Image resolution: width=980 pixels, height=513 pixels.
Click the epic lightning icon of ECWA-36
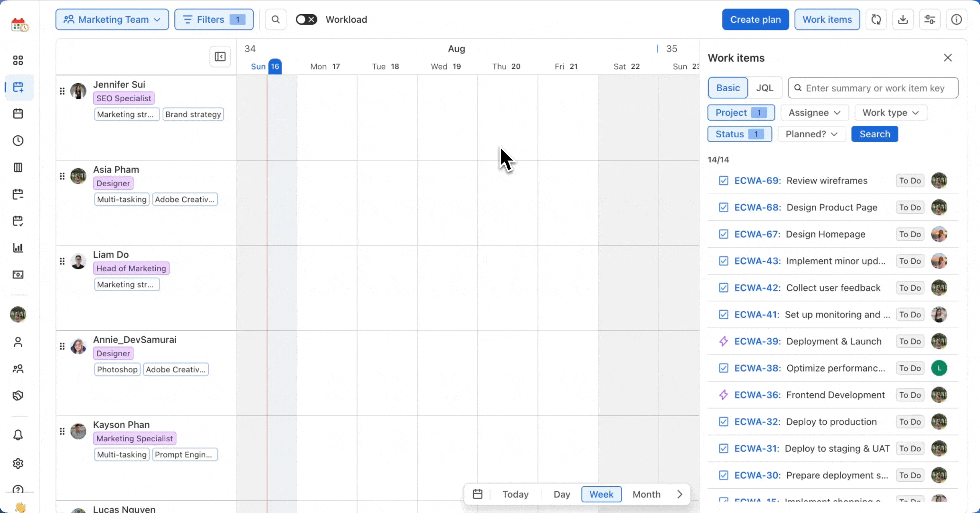click(724, 395)
